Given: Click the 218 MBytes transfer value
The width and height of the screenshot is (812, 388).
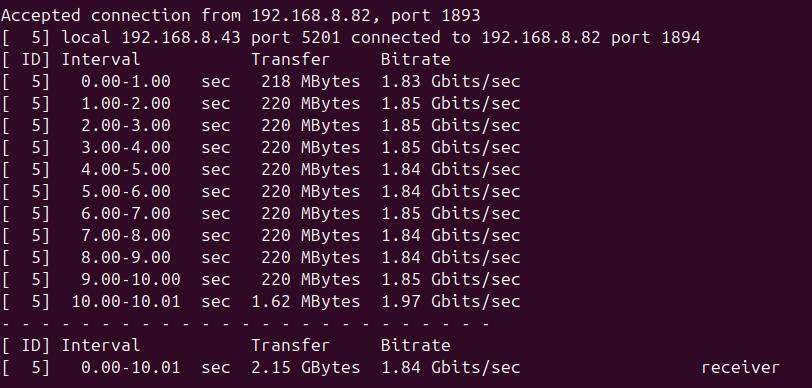Looking at the screenshot, I should click(x=310, y=81).
